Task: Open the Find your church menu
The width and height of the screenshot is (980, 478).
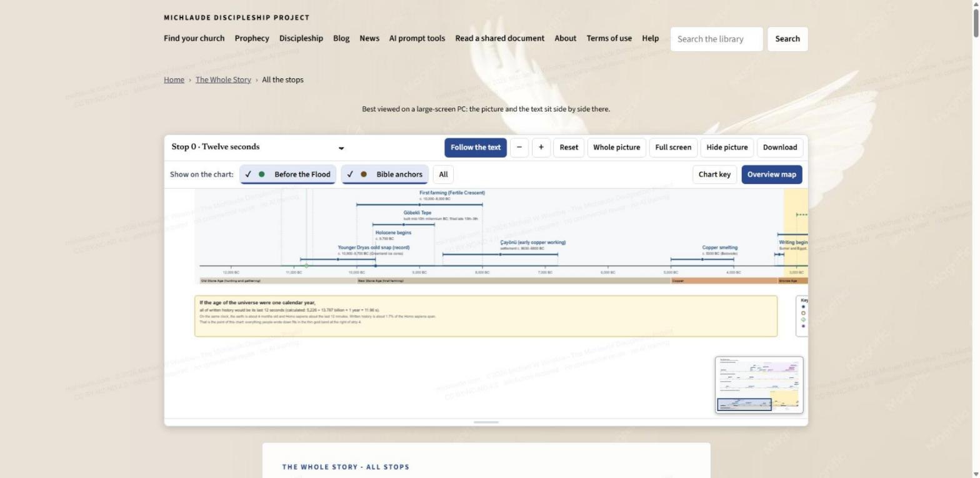Action: (x=194, y=38)
